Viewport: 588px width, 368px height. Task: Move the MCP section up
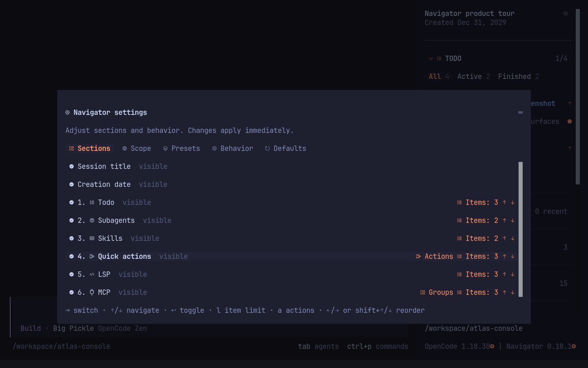[504, 292]
